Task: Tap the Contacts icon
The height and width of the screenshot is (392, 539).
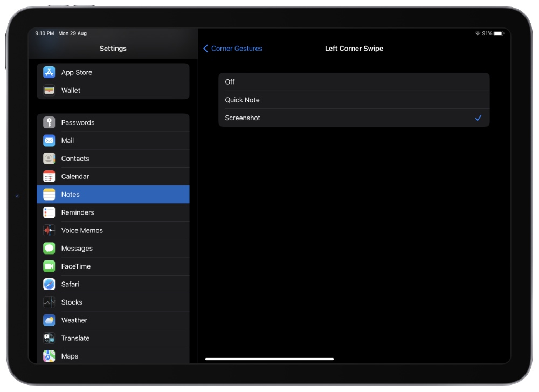Action: click(x=49, y=159)
